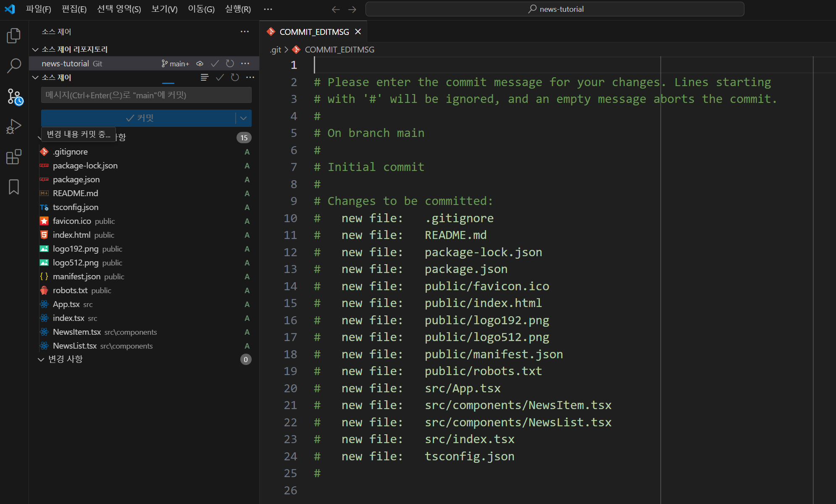Image resolution: width=836 pixels, height=504 pixels.
Task: Open the Bookmarks view in activity bar
Action: point(14,187)
